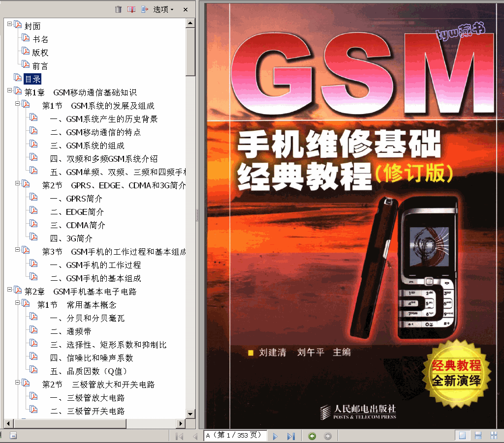Click the new bookmark icon

(131, 9)
